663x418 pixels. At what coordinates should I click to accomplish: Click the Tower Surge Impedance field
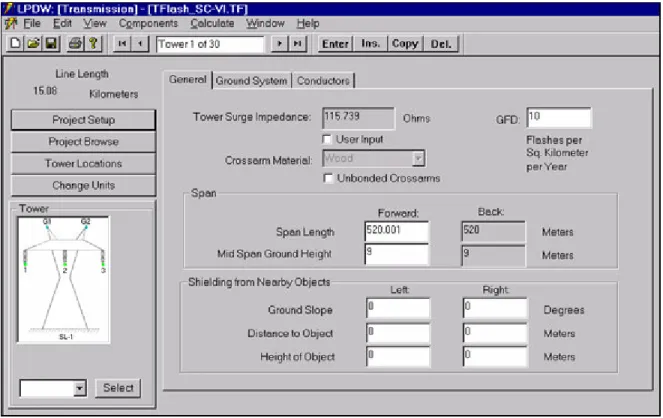point(358,117)
